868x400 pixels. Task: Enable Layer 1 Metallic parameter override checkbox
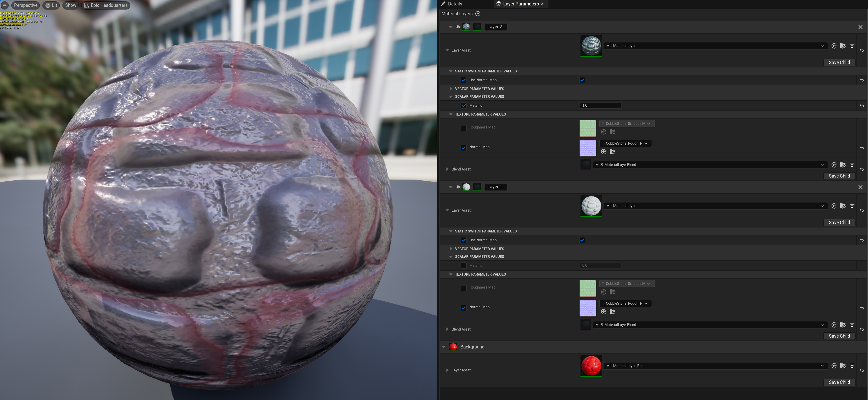[464, 266]
